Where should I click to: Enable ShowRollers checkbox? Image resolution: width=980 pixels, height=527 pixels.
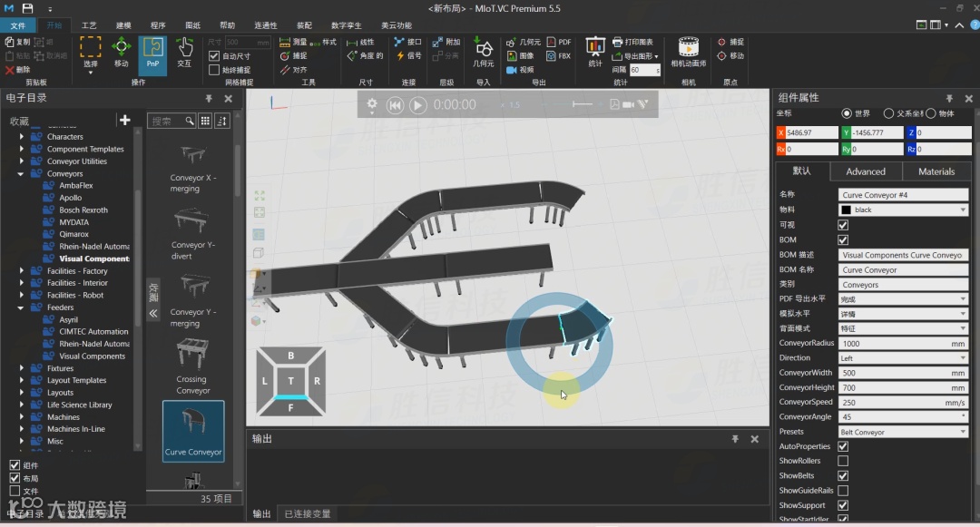point(843,461)
